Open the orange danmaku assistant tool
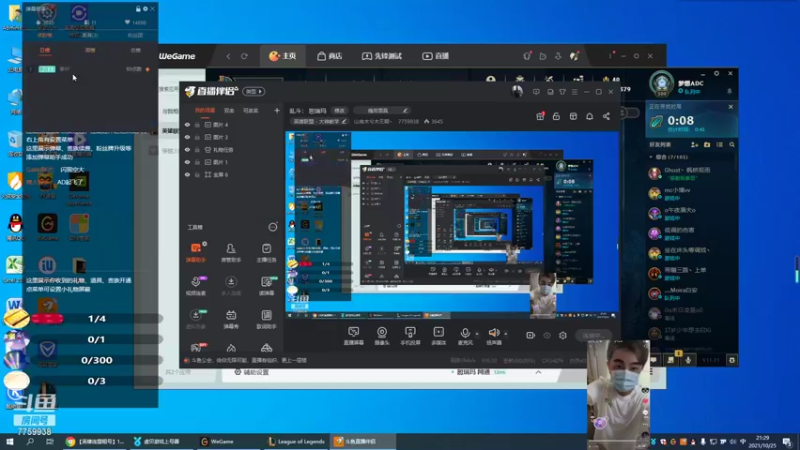 (196, 252)
